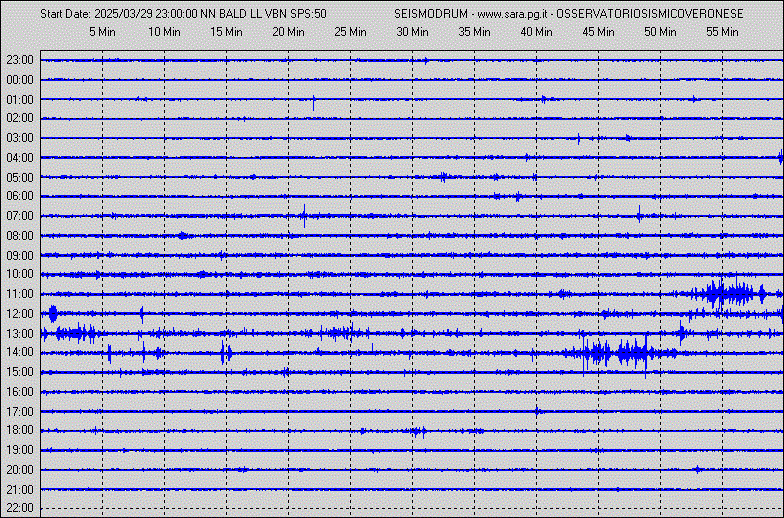Select the large seismic burst on the 14:00 trace
This screenshot has height=518, width=784.
618,353
